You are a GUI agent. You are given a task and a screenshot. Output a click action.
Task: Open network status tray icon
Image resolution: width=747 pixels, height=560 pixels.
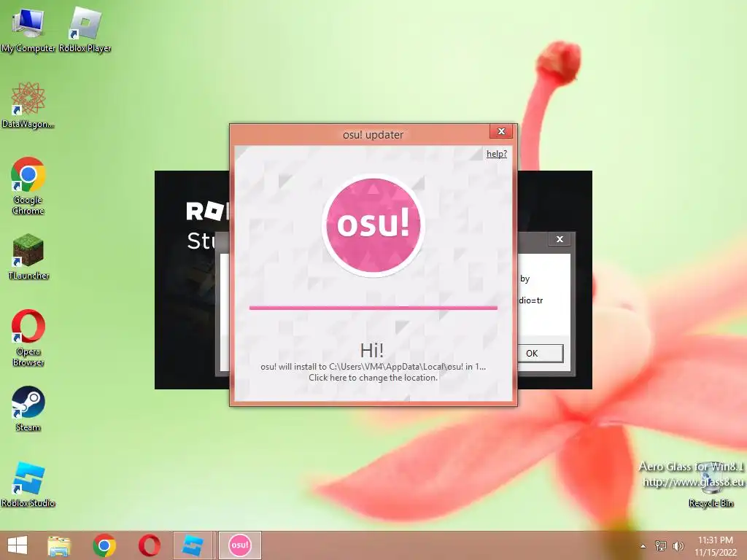(x=661, y=545)
